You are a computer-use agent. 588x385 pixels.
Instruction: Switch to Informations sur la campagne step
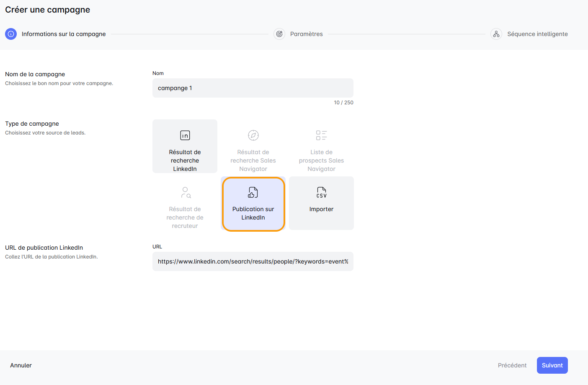click(x=64, y=34)
